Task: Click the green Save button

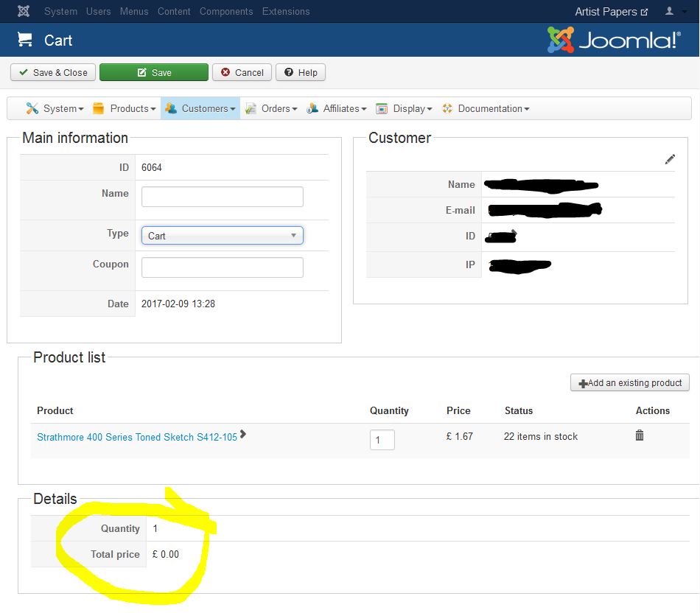Action: click(154, 72)
